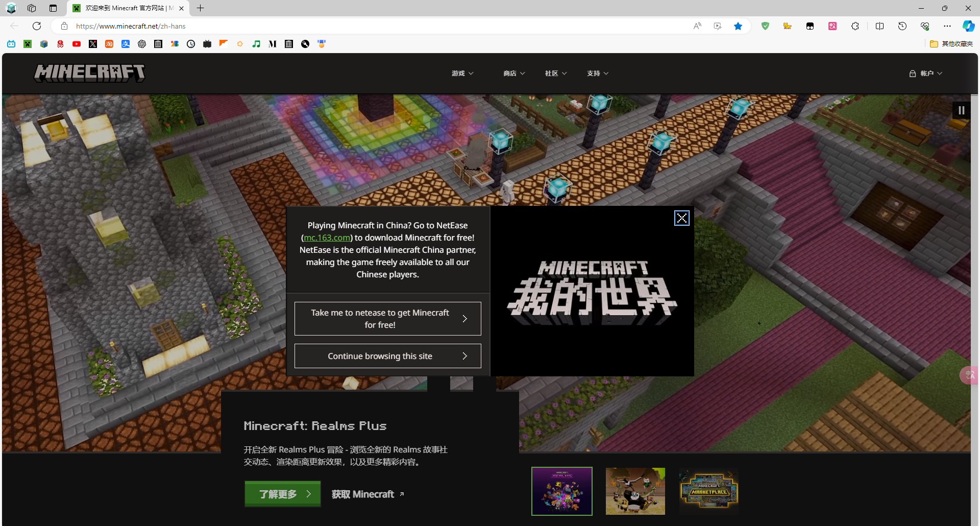Expand the 社区 navigation menu
Viewport: 980px width, 526px height.
tap(556, 74)
